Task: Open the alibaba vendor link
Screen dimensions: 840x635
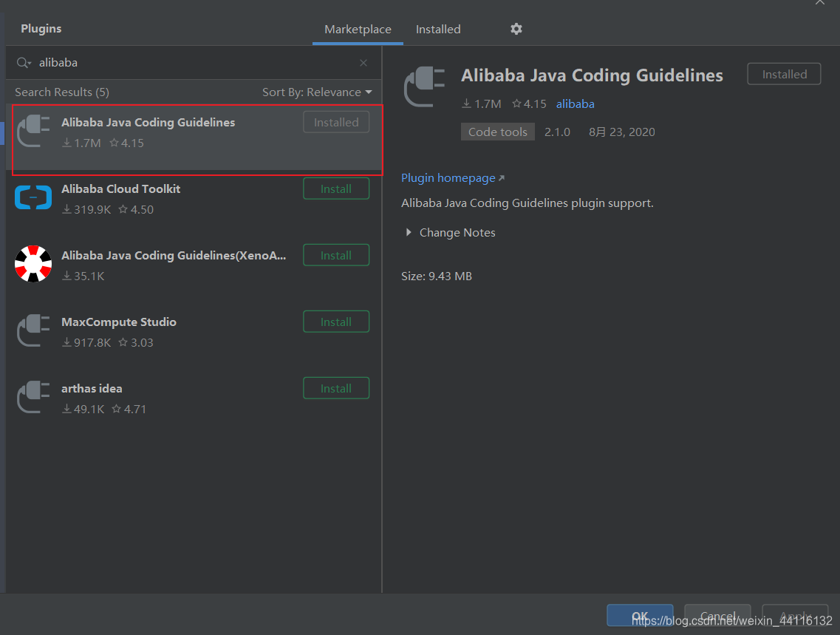Action: (x=575, y=104)
